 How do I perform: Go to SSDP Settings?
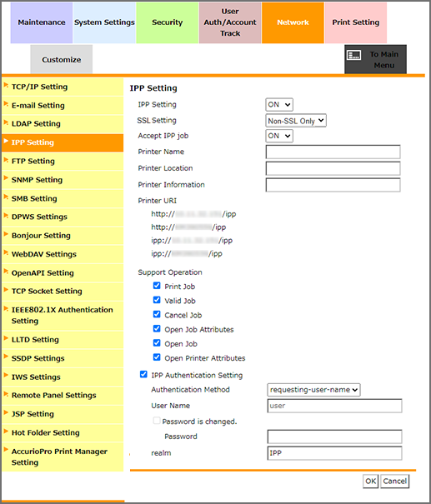(x=63, y=358)
